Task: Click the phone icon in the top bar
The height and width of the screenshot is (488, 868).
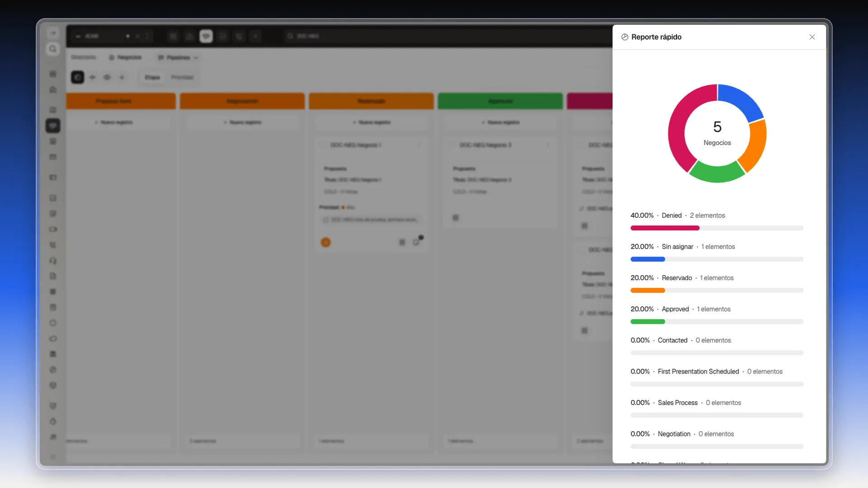Action: pyautogui.click(x=239, y=36)
